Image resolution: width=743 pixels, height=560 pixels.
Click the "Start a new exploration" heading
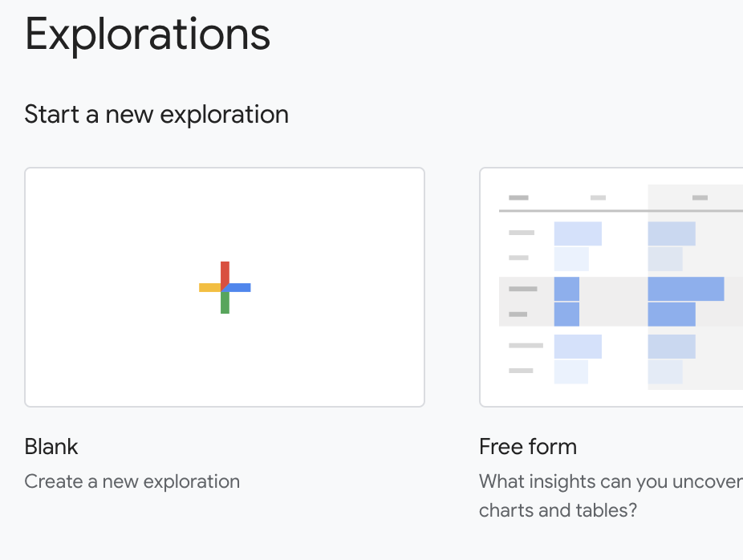[x=156, y=114]
